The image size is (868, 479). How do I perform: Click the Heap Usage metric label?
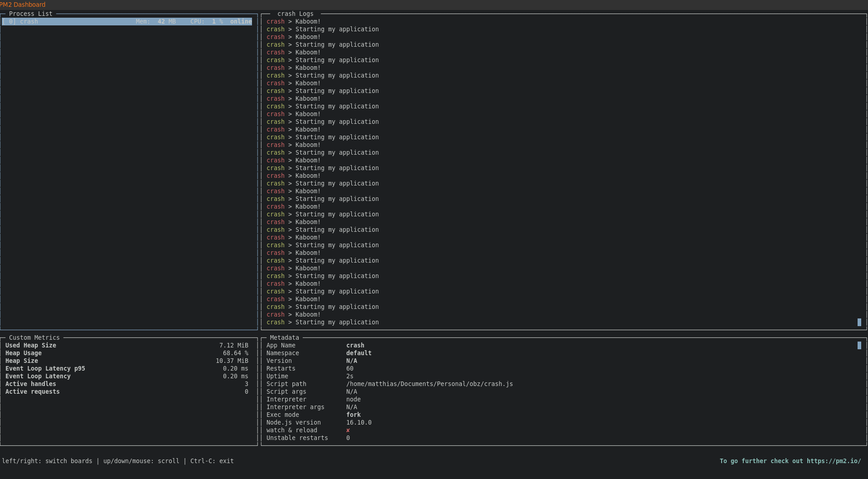point(24,353)
